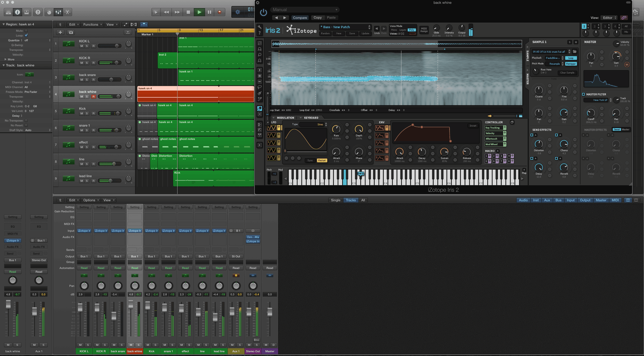The height and width of the screenshot is (356, 644).
Task: Select the hawk sn 4 region on back whine track
Action: [x=196, y=94]
